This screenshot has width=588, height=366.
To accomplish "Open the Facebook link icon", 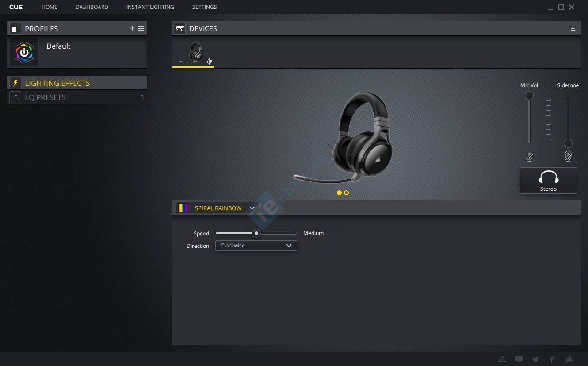I will click(552, 359).
